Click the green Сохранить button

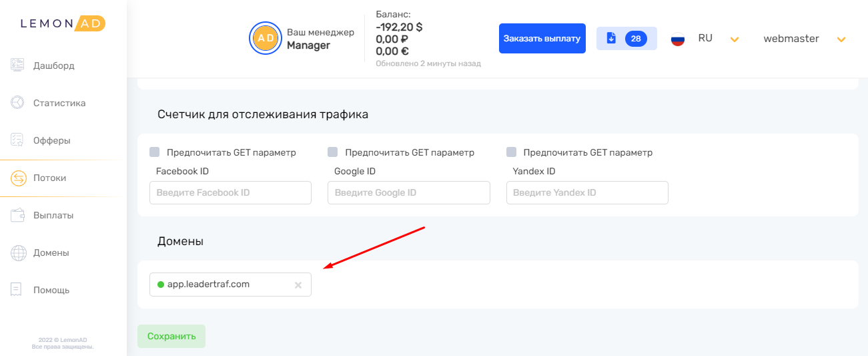click(x=171, y=336)
